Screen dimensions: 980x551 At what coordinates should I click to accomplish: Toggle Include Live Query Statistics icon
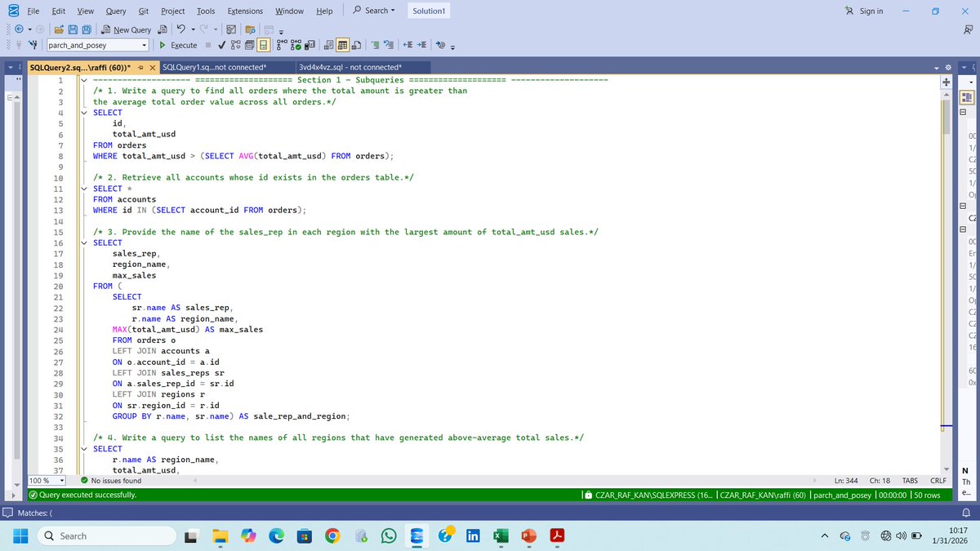296,46
